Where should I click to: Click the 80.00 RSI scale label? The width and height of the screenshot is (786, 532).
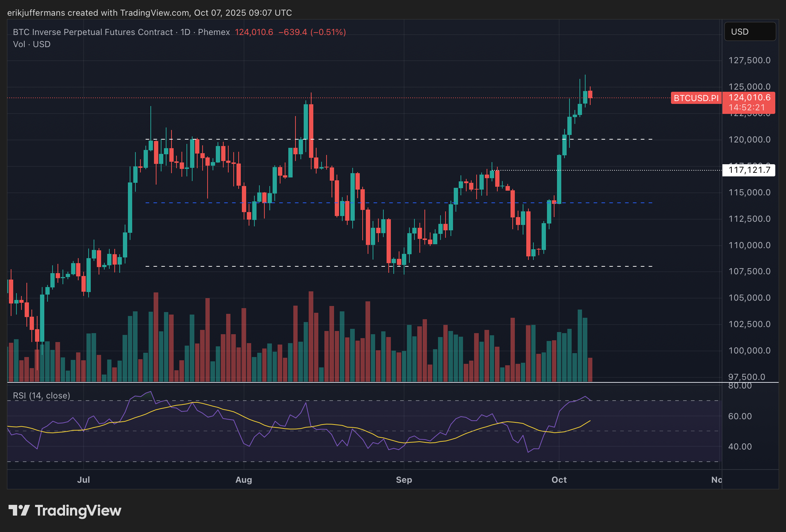tap(740, 386)
